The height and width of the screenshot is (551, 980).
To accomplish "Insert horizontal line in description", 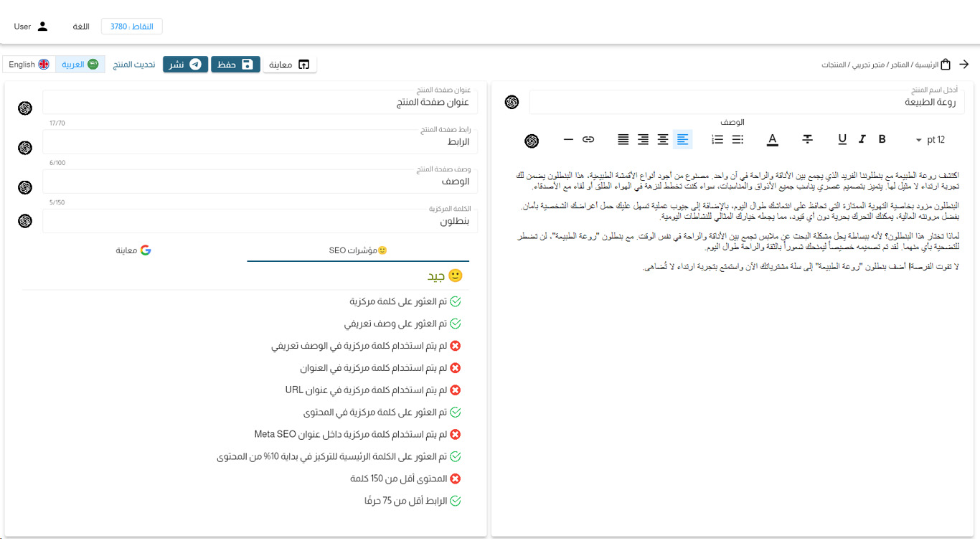I will 568,139.
